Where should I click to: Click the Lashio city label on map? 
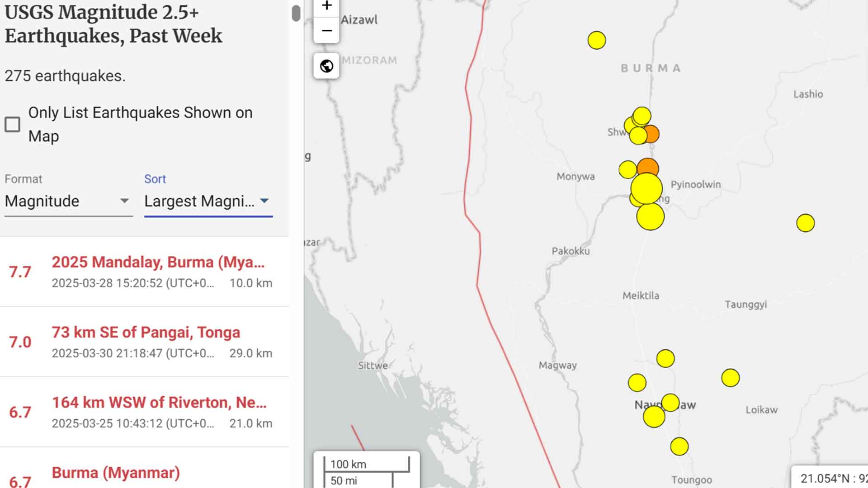click(x=808, y=94)
